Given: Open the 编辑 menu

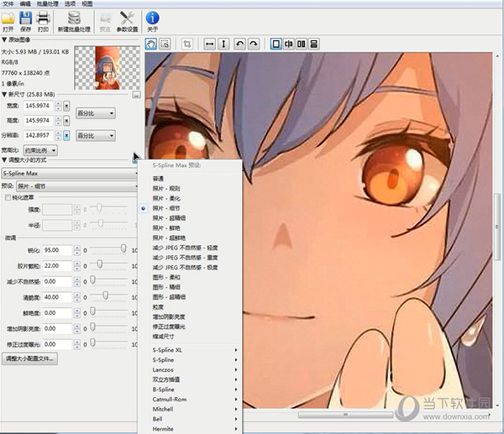Looking at the screenshot, I should click(25, 4).
